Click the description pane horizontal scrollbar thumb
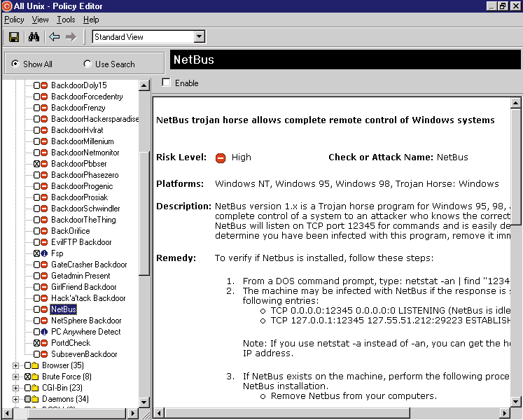The height and width of the screenshot is (420, 523). click(x=288, y=413)
